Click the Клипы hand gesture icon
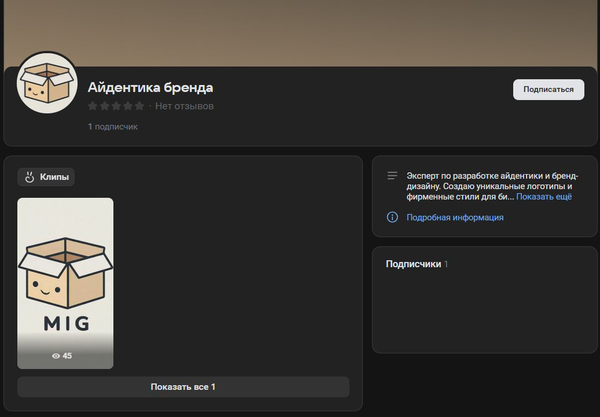 click(29, 177)
